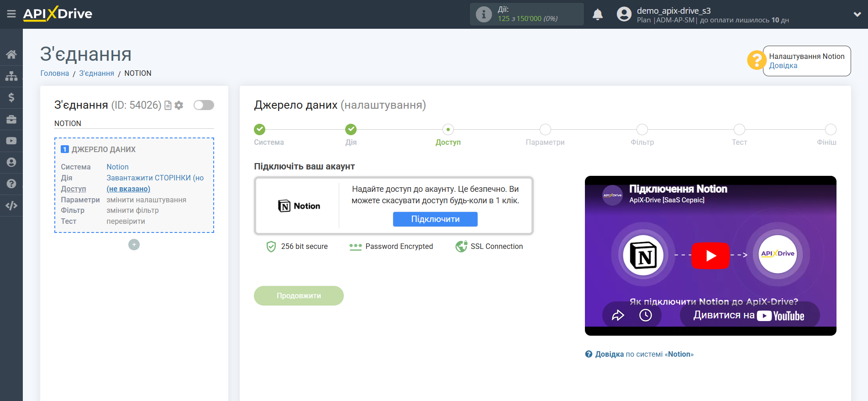
Task: Click the ApiX-Drive logo
Action: click(x=58, y=14)
